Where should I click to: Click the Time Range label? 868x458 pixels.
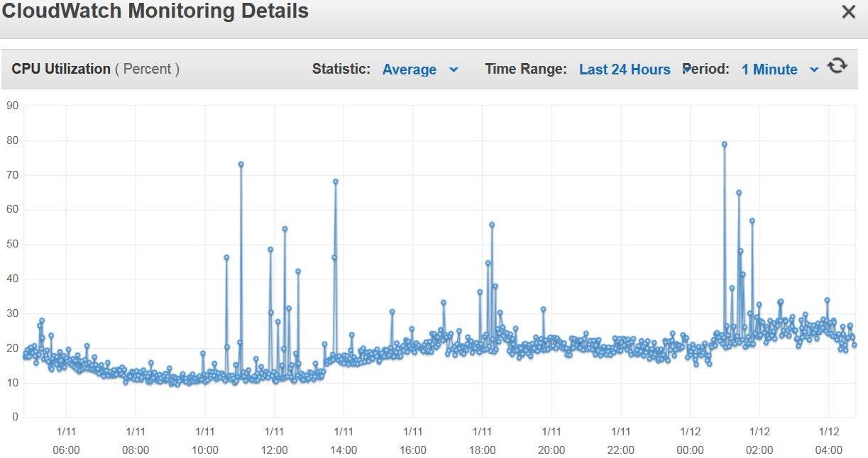[x=526, y=69]
